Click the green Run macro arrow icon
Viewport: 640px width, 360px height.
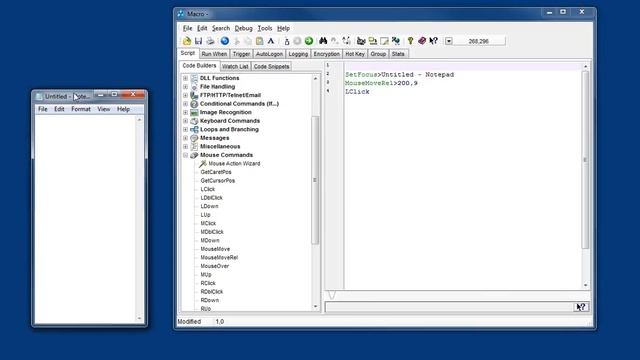click(x=309, y=41)
